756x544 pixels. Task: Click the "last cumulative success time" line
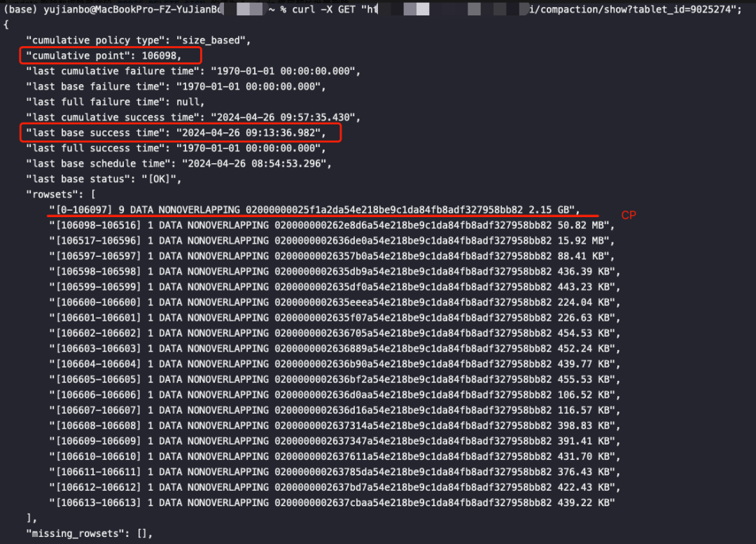[193, 118]
